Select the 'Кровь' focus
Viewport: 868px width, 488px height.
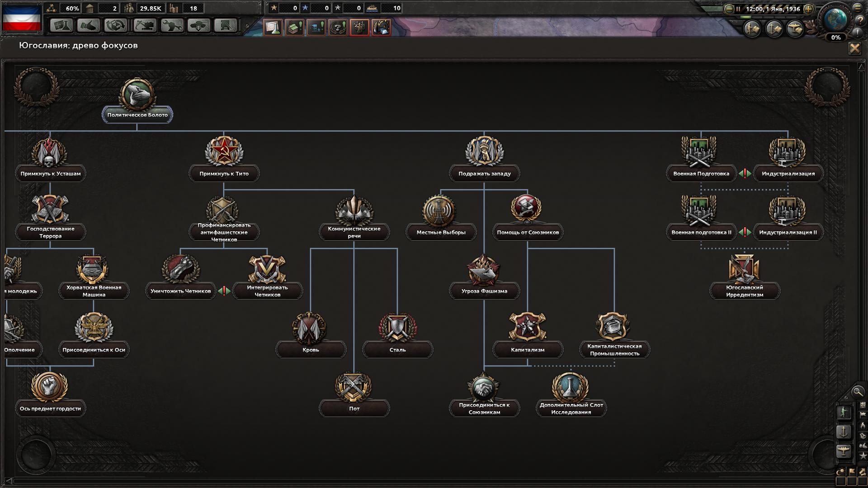click(x=311, y=335)
